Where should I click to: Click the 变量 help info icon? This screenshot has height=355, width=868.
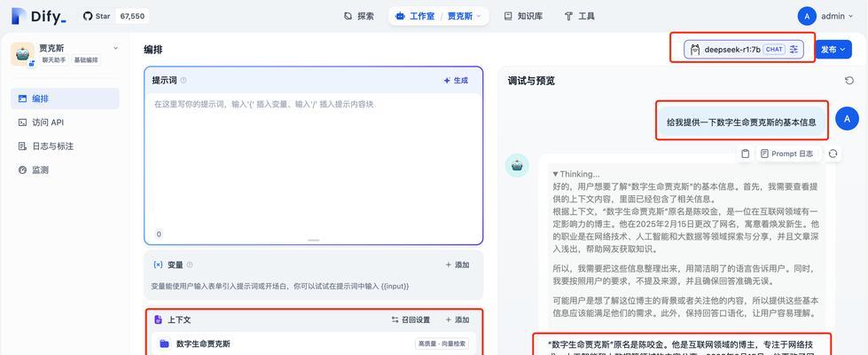190,264
